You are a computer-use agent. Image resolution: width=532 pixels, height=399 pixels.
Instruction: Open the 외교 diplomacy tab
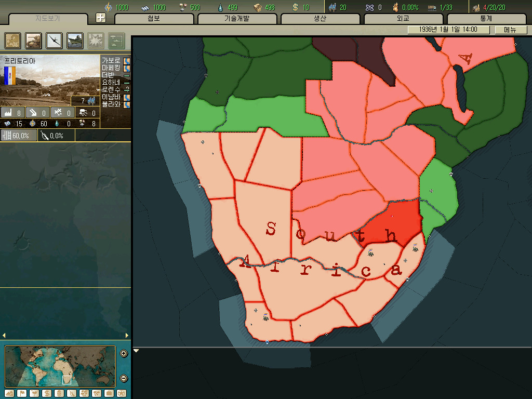click(403, 19)
